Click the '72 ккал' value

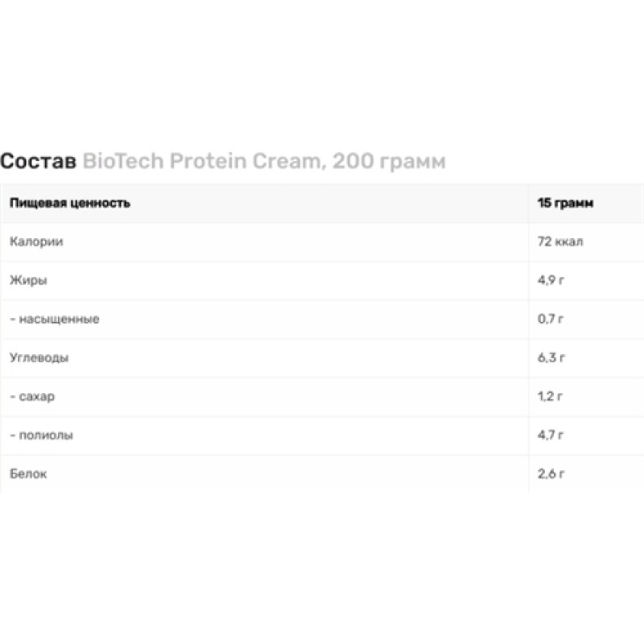560,242
